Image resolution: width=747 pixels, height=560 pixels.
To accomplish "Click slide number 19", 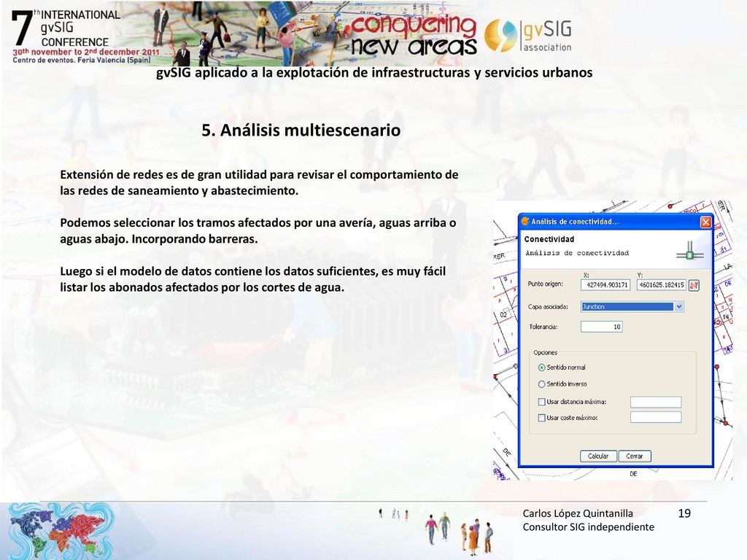I will click(x=684, y=513).
